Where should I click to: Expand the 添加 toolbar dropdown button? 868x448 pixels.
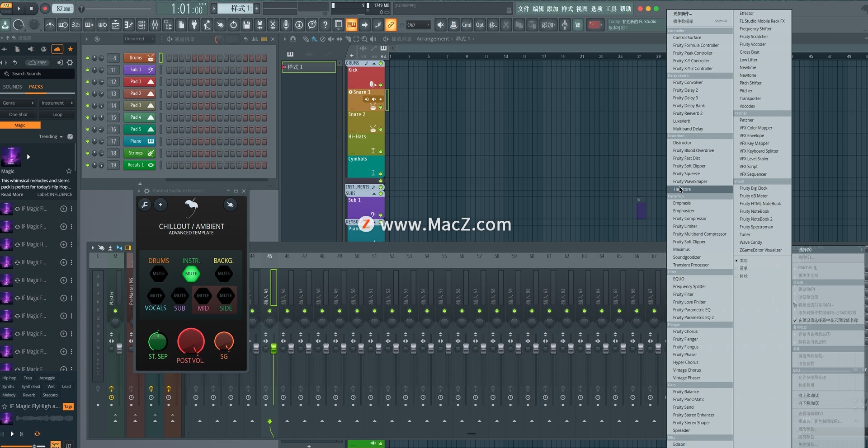coord(548,25)
